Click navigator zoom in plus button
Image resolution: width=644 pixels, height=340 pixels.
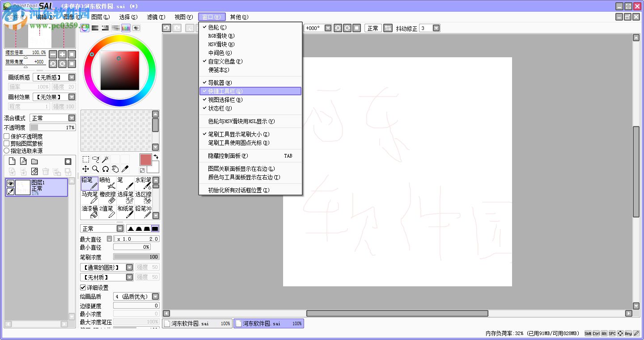point(62,54)
